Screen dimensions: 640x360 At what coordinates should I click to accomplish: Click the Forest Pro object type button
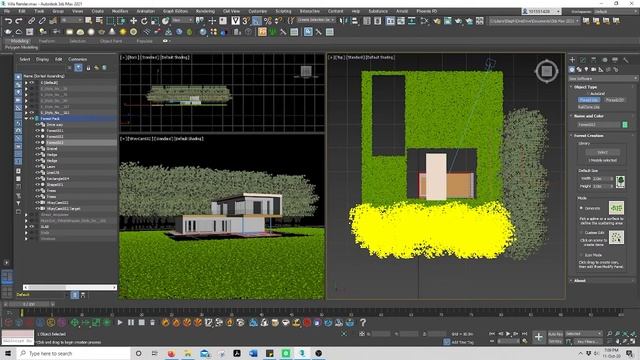589,100
